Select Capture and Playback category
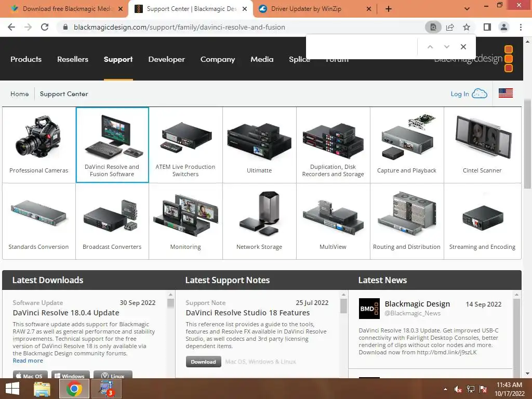 [x=407, y=145]
